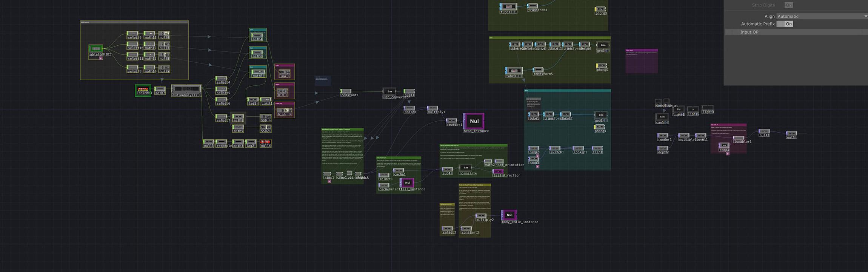Select the tube3 SOP node
This screenshot has height=272, width=868.
pyautogui.click(x=514, y=71)
